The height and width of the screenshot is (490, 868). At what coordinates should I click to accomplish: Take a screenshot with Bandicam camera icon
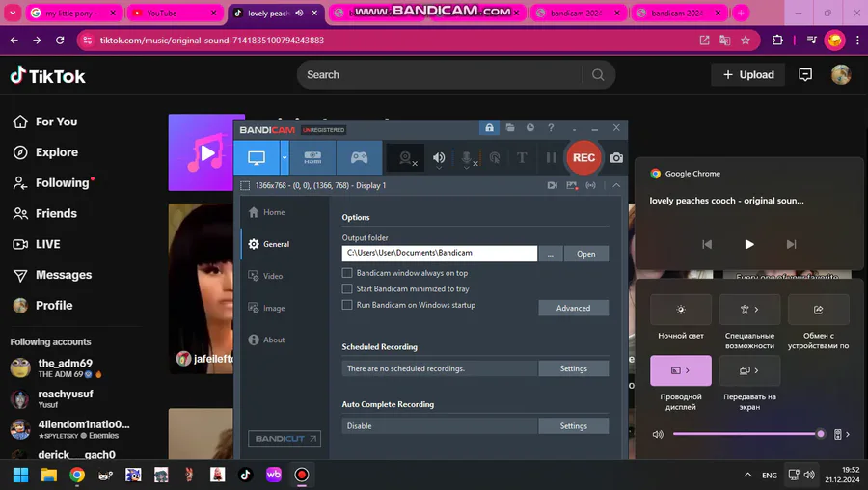(616, 158)
